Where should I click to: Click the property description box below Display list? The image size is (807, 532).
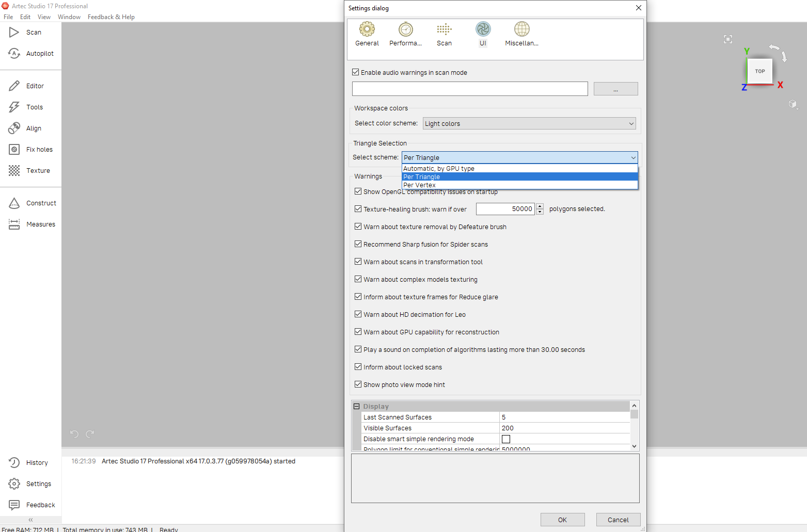(495, 478)
